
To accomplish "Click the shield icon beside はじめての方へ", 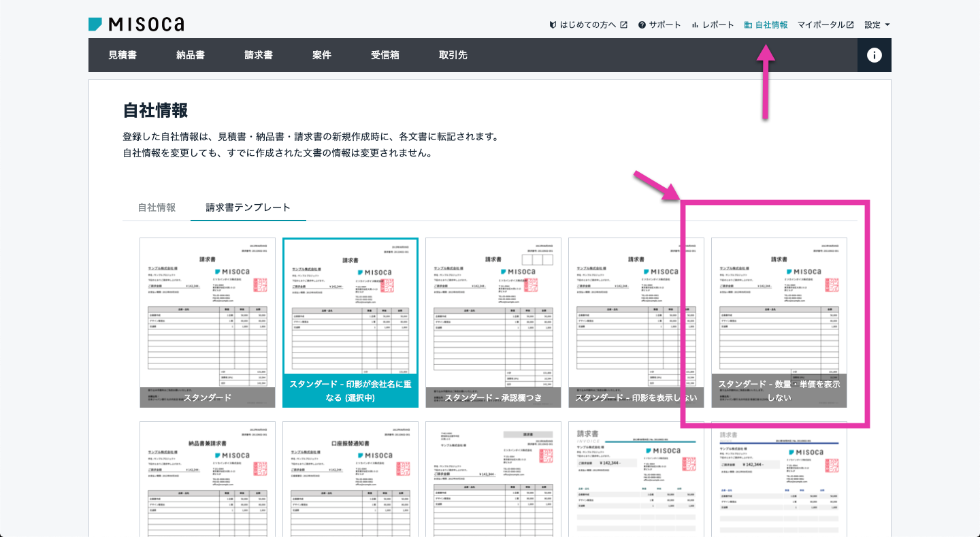I will (553, 25).
